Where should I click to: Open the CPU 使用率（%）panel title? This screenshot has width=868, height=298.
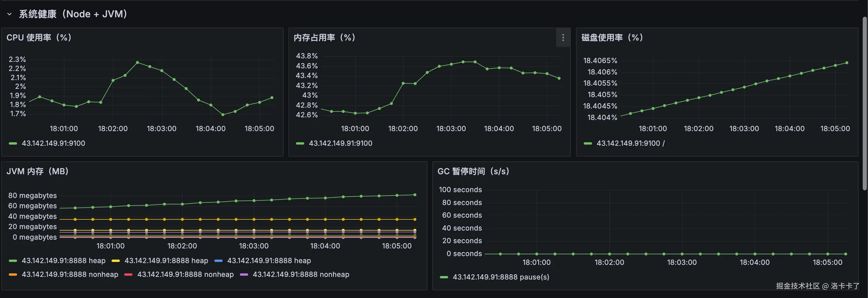pyautogui.click(x=39, y=37)
